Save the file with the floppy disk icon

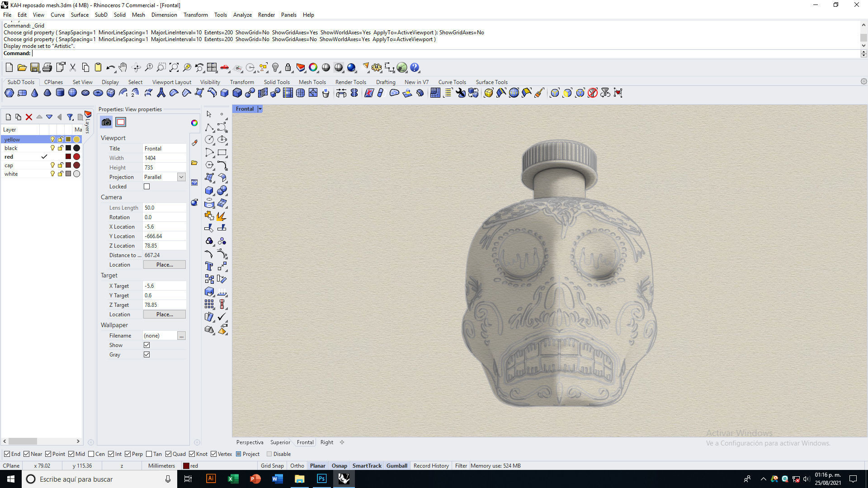tap(34, 68)
